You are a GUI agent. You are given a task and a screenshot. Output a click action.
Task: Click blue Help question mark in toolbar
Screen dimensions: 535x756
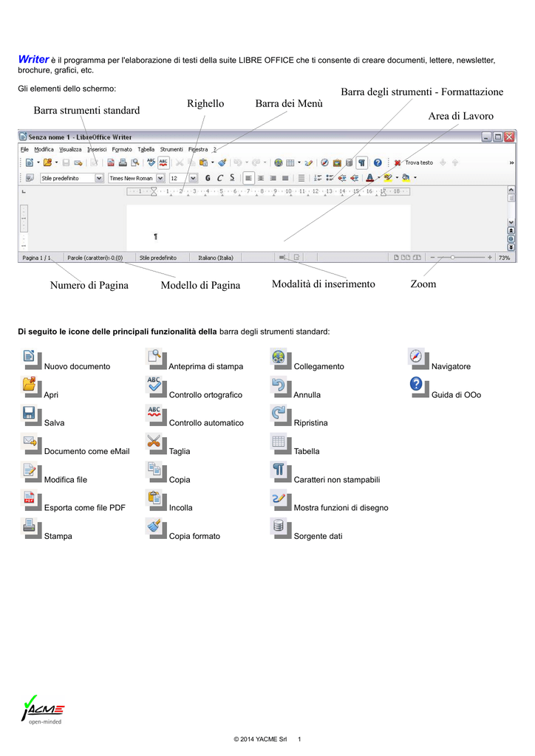coord(378,162)
